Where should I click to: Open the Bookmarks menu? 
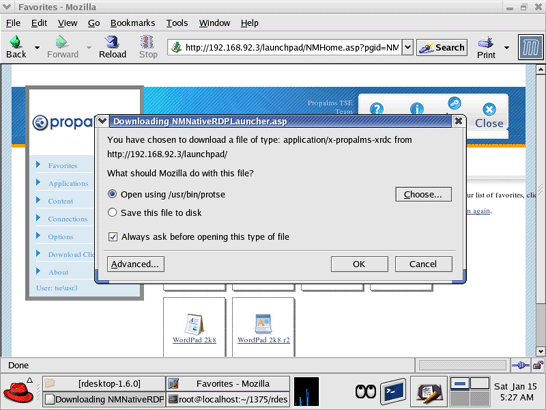click(x=133, y=23)
